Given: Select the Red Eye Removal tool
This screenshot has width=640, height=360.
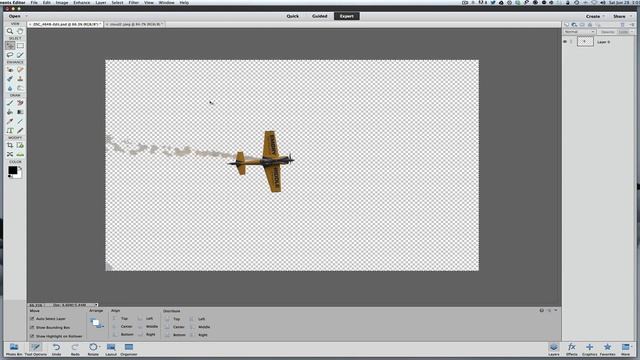Looking at the screenshot, I should pos(10,70).
